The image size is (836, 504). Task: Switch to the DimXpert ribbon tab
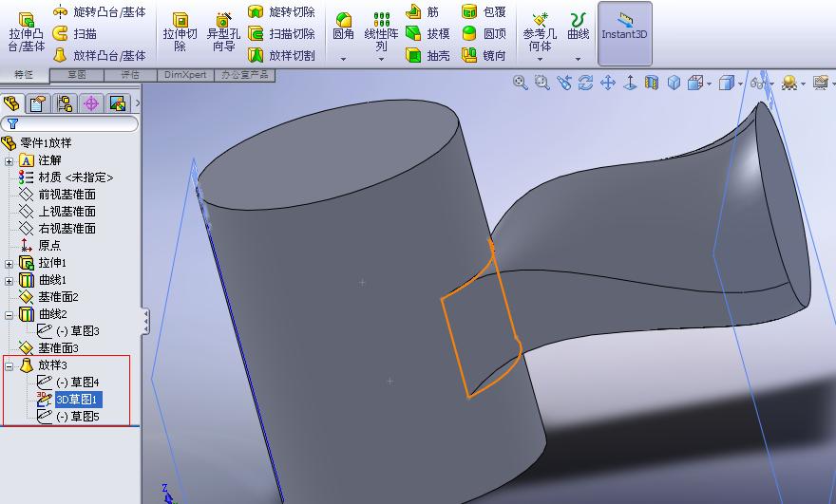(x=185, y=75)
